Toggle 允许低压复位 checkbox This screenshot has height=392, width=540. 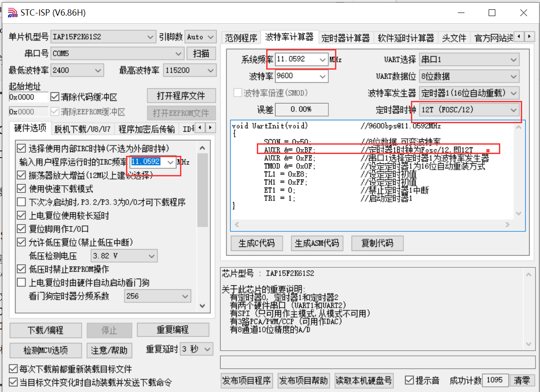tap(21, 242)
